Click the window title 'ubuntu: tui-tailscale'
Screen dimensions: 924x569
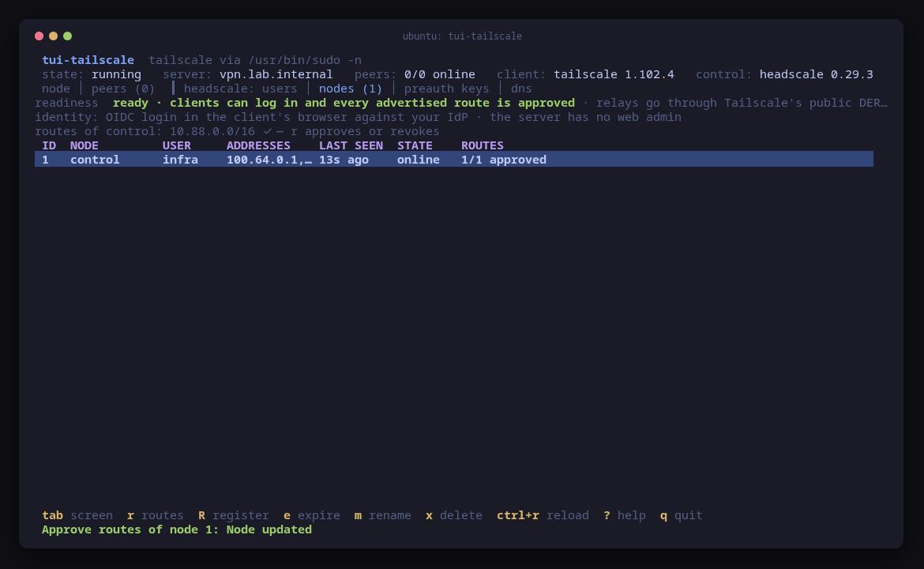coord(462,36)
